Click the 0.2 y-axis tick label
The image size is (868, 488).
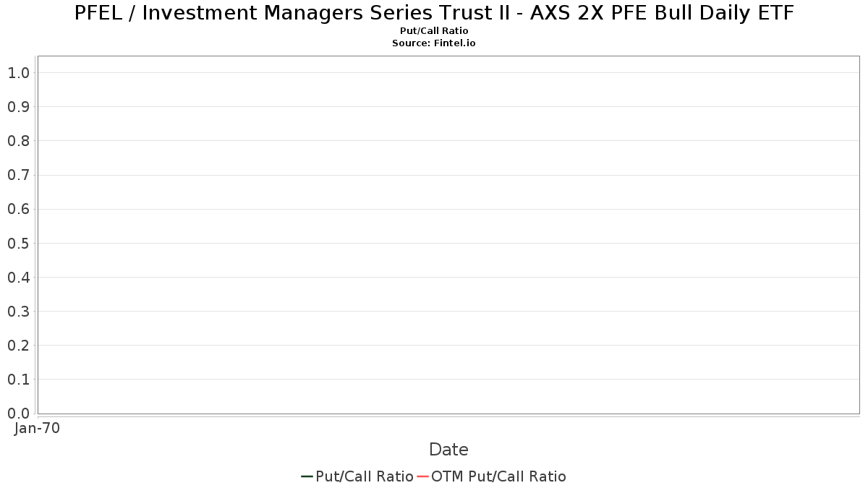(x=18, y=346)
